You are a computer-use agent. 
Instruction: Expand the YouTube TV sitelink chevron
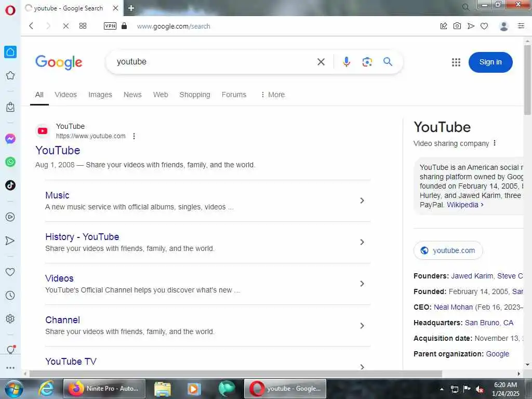(362, 367)
